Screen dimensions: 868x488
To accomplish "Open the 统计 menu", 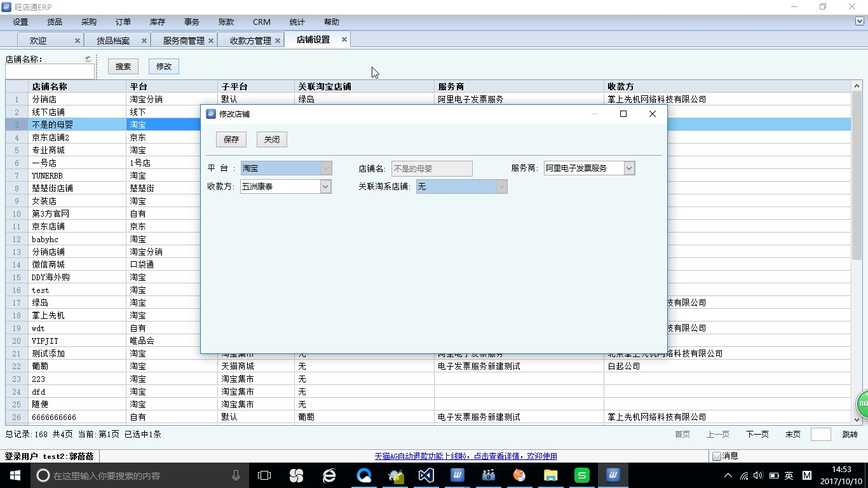I will (297, 22).
